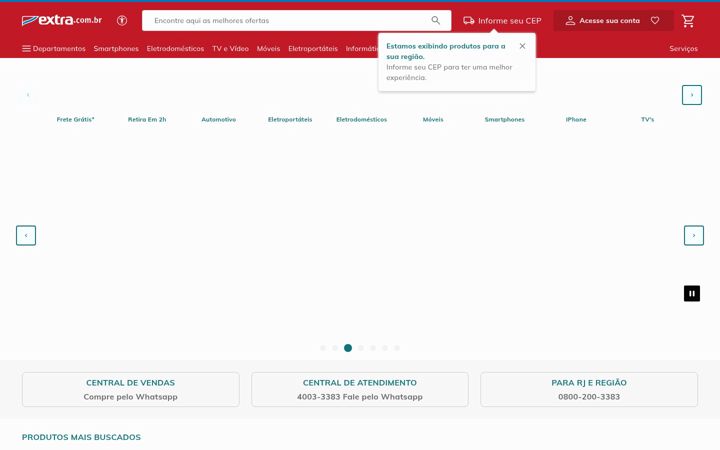This screenshot has width=720, height=450.
Task: Open the favorites heart icon
Action: (x=655, y=20)
